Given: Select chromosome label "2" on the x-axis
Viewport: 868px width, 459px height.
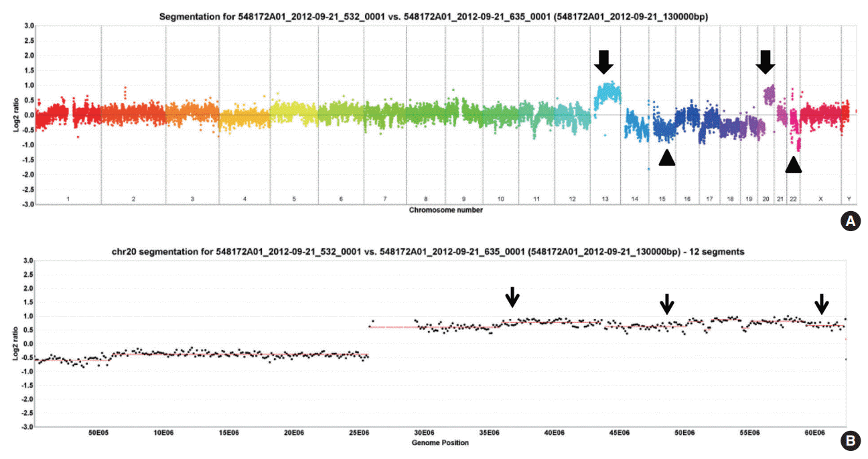Looking at the screenshot, I should click(133, 200).
